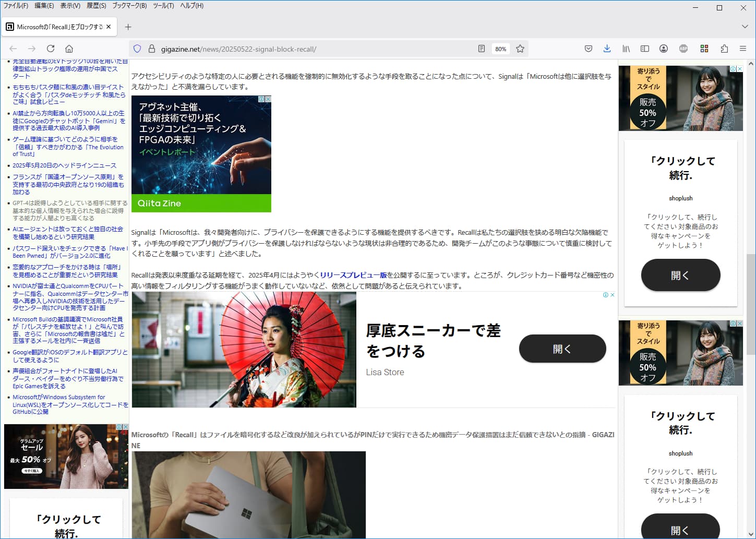The width and height of the screenshot is (756, 539).
Task: Open the GPT-4 persuasion article link
Action: tap(70, 210)
